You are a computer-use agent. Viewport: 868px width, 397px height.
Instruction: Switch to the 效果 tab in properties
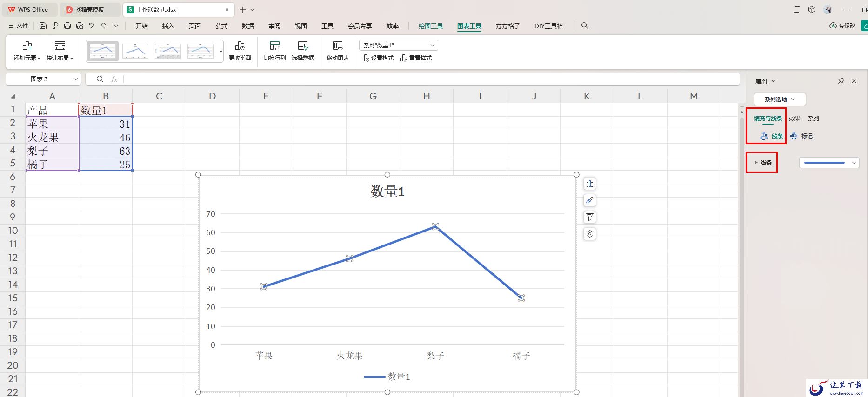(795, 119)
